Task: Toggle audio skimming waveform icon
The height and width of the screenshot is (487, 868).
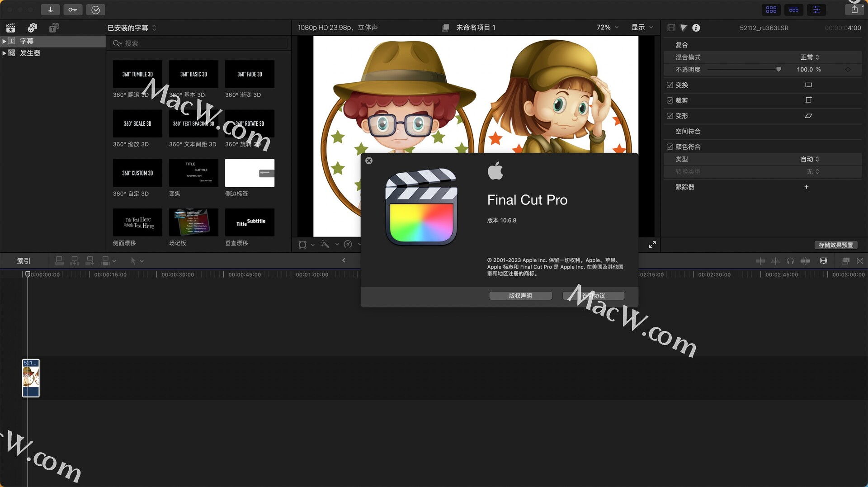Action: (x=775, y=261)
